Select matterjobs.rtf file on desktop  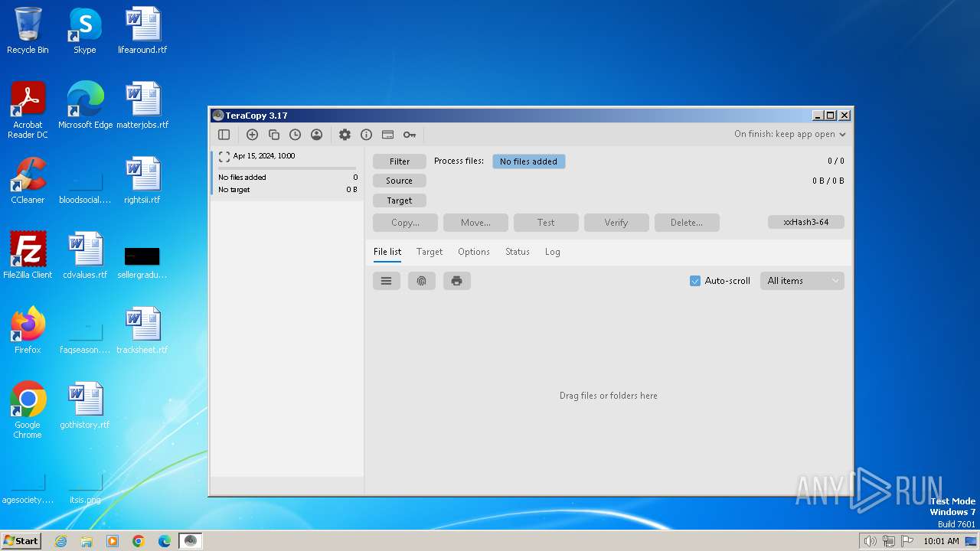point(142,106)
